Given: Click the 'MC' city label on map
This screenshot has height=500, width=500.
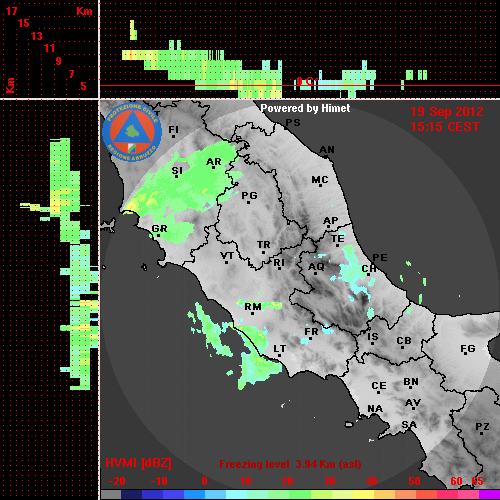Looking at the screenshot, I should pyautogui.click(x=320, y=180).
